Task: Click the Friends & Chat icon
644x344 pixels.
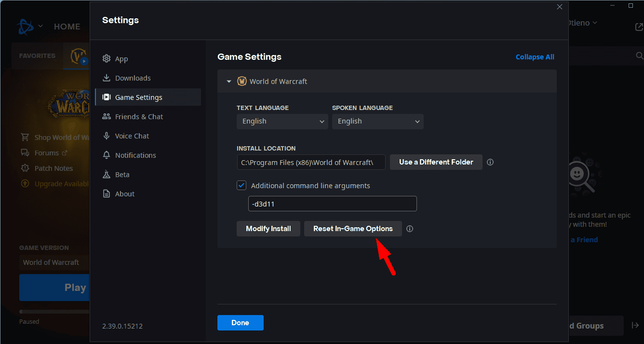Action: tap(107, 116)
